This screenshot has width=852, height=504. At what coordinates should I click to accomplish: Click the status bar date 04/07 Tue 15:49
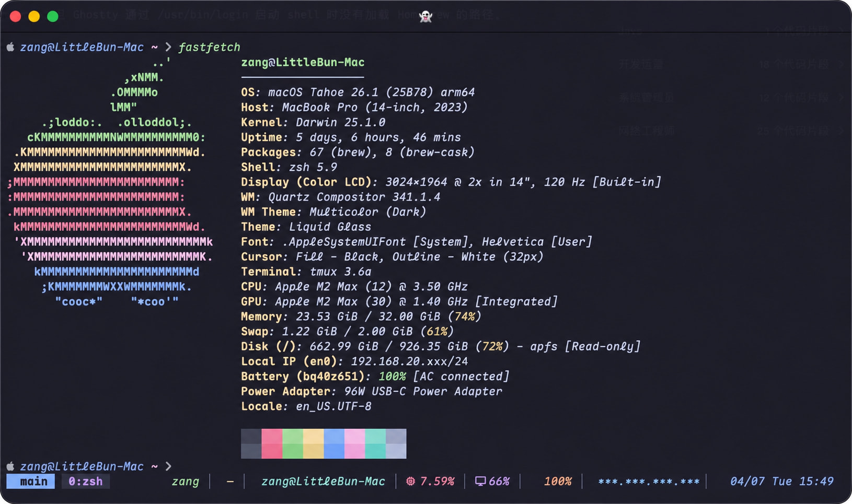pos(781,481)
